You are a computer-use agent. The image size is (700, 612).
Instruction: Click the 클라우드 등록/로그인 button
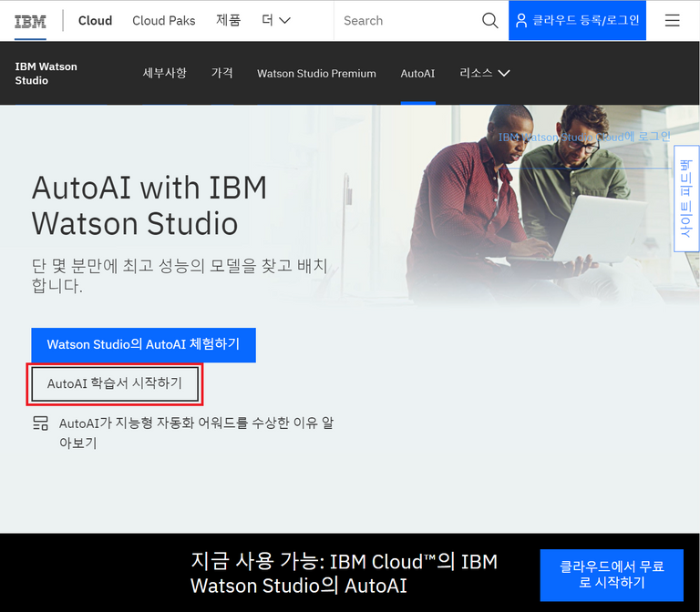click(577, 21)
